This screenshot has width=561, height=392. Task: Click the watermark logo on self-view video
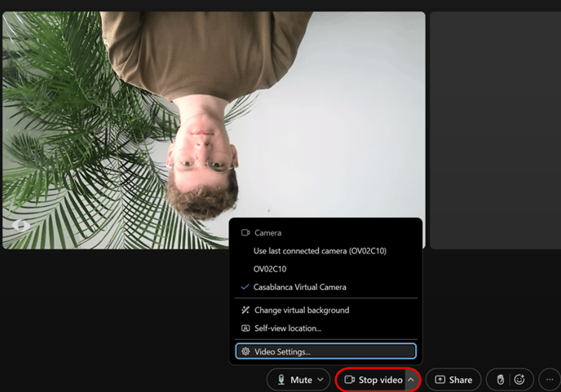[x=21, y=225]
